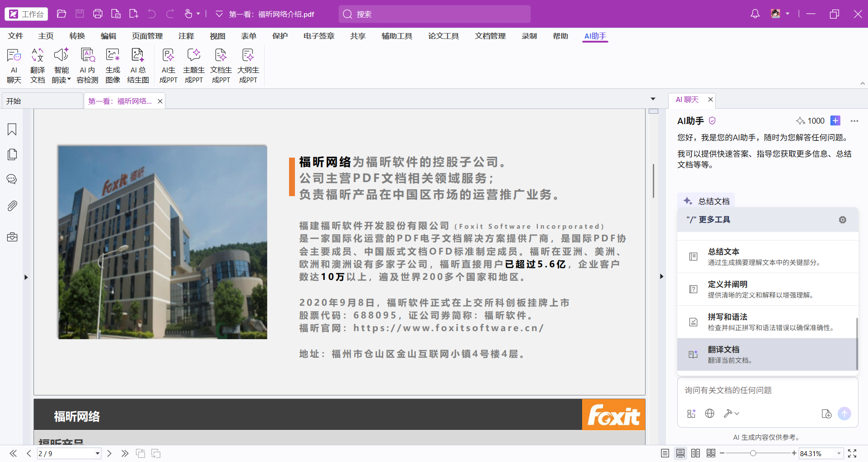Toggle the globe web search in AI chat

pyautogui.click(x=710, y=414)
